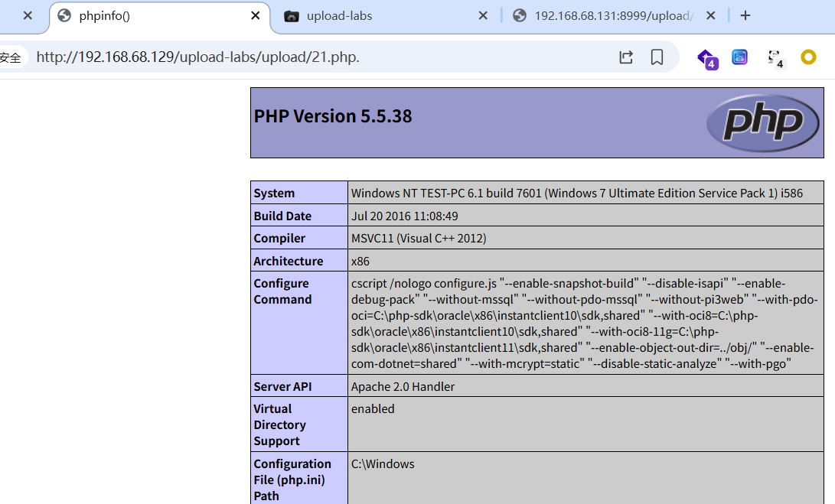The height and width of the screenshot is (504, 835).
Task: Click the security indicator left of the URL
Action: [11, 57]
